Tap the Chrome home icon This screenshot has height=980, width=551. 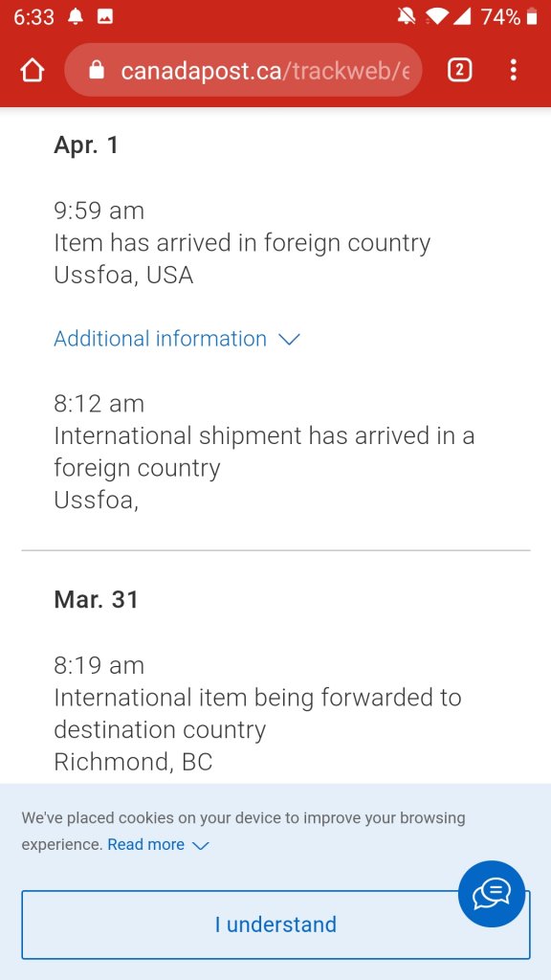(33, 70)
